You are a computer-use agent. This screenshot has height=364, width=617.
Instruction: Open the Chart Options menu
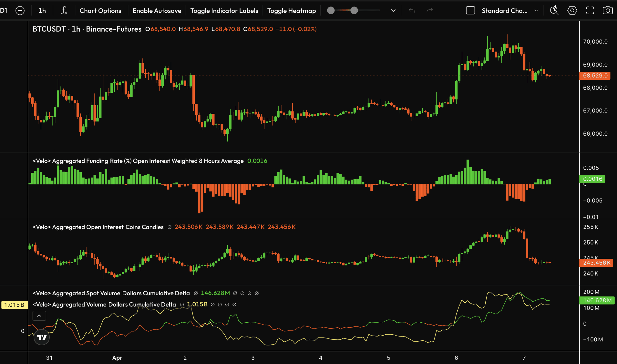point(100,11)
